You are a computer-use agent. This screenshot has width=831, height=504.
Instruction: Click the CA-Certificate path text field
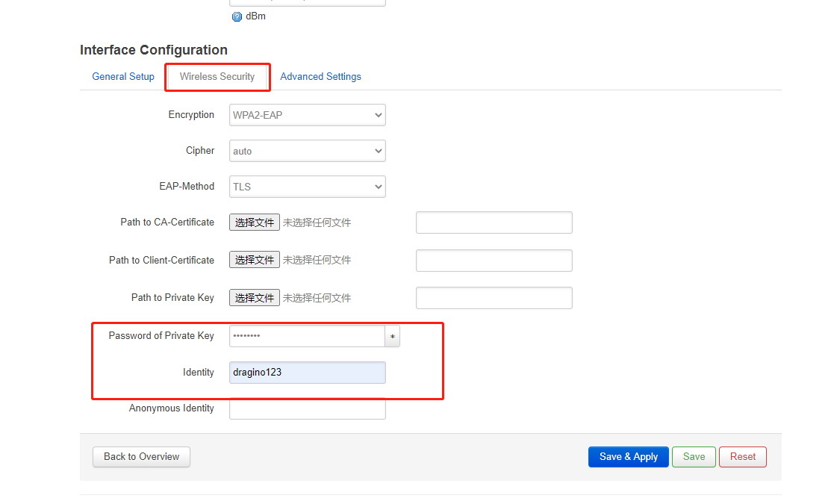point(494,223)
